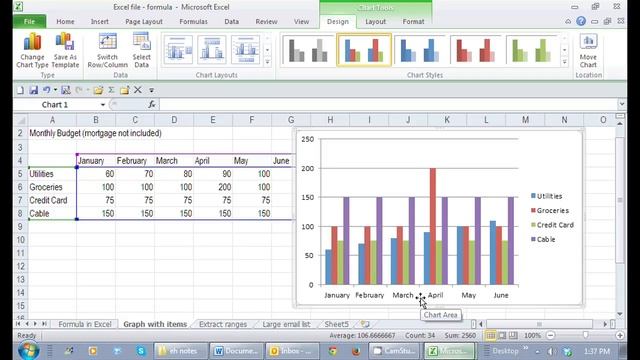Image resolution: width=640 pixels, height=360 pixels.
Task: Open 'Formula in Excel' sheet tab
Action: pyautogui.click(x=85, y=324)
